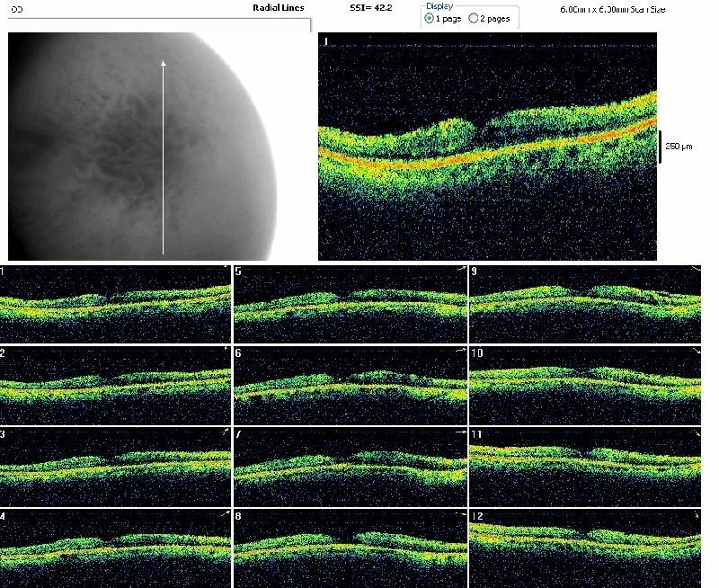The image size is (719, 588).
Task: Show radial scan thumbnail 8
Action: point(351,548)
